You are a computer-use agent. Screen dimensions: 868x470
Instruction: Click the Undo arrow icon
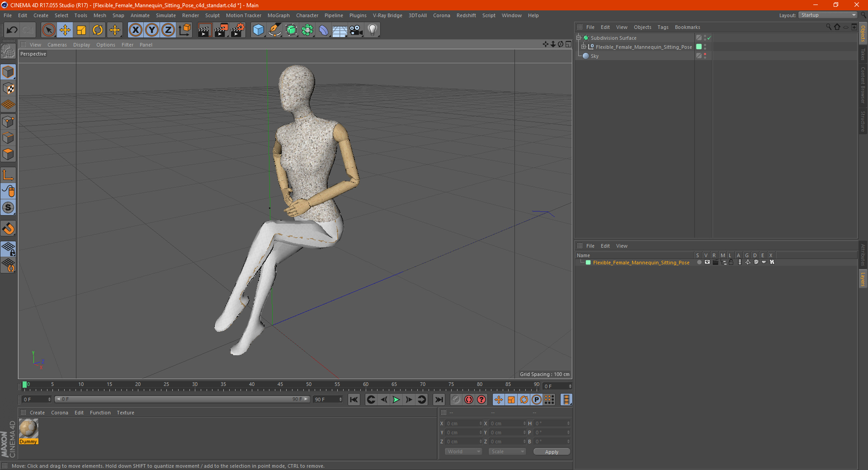(12, 30)
